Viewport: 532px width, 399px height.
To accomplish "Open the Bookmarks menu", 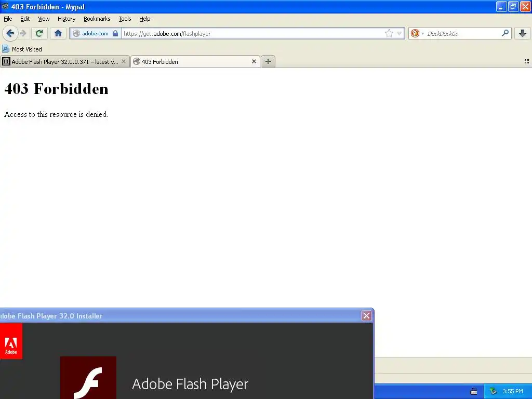I will tap(97, 19).
